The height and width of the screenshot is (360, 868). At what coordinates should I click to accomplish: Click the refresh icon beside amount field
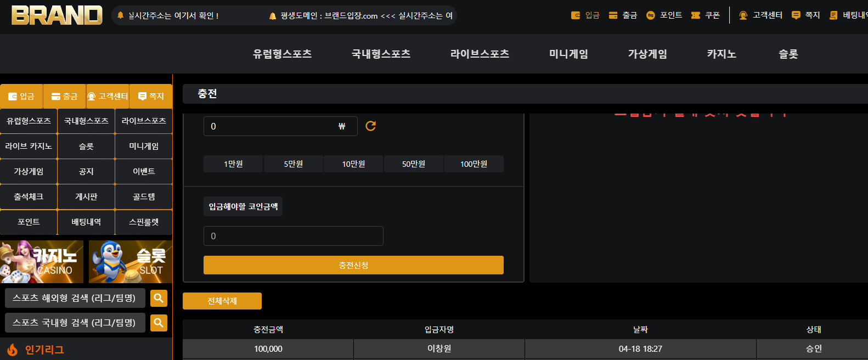(371, 126)
